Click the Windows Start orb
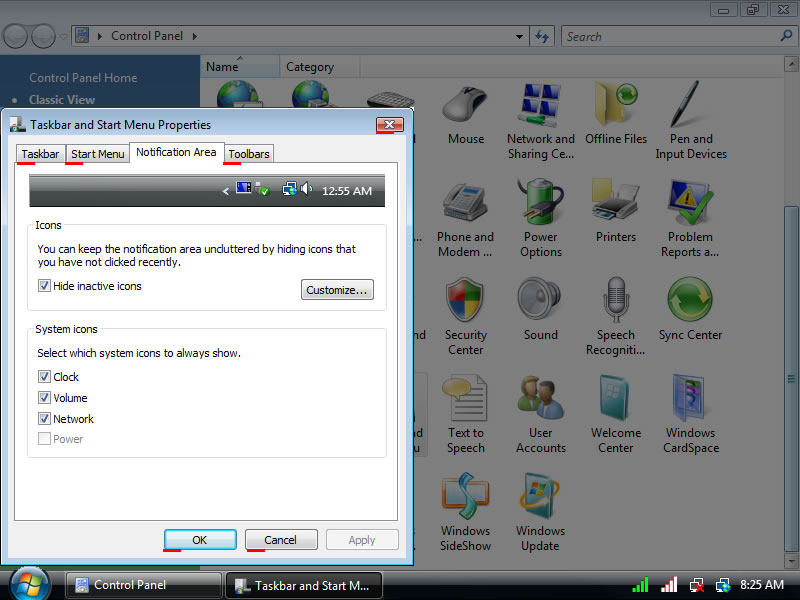 point(29,583)
